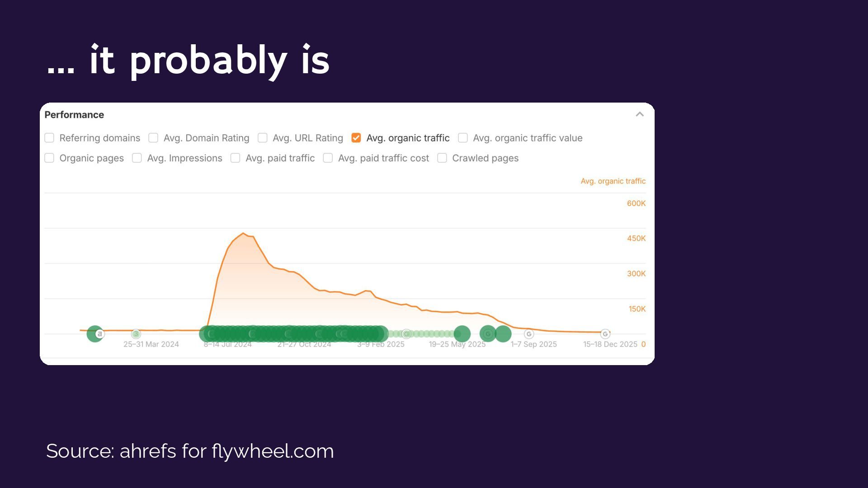Click the Google update marker near Dec 2025
Image resolution: width=868 pixels, height=488 pixels.
point(605,334)
